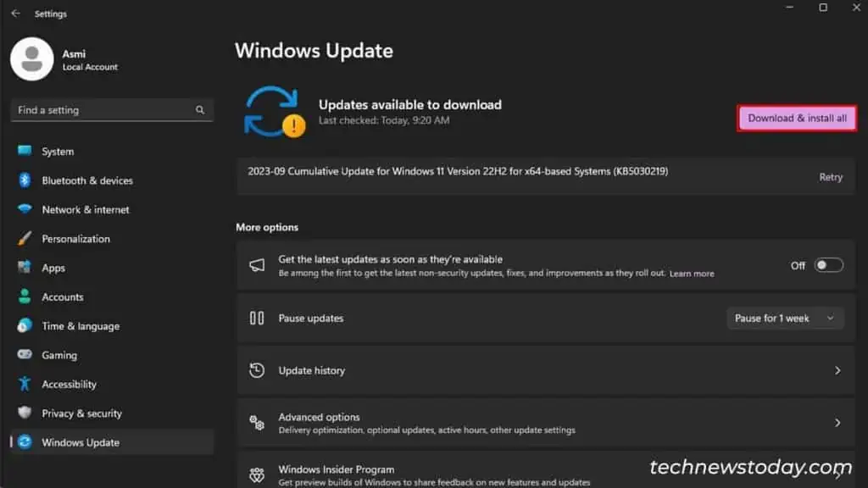Select Accounts in the sidebar

pyautogui.click(x=62, y=297)
